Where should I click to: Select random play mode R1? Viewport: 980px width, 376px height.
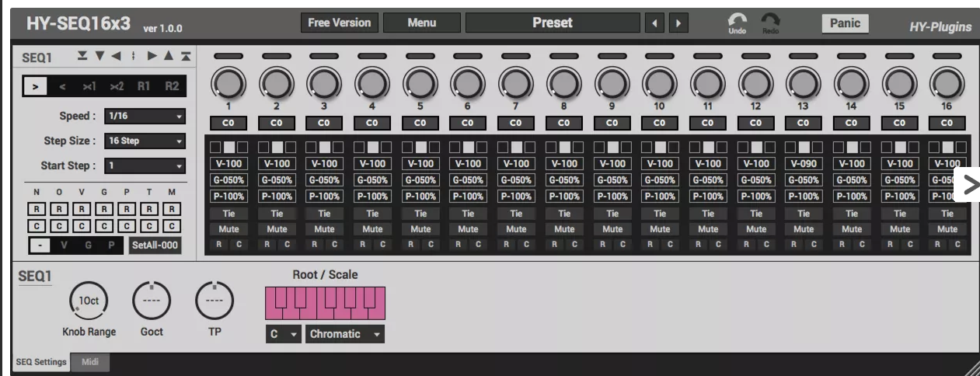coord(144,86)
